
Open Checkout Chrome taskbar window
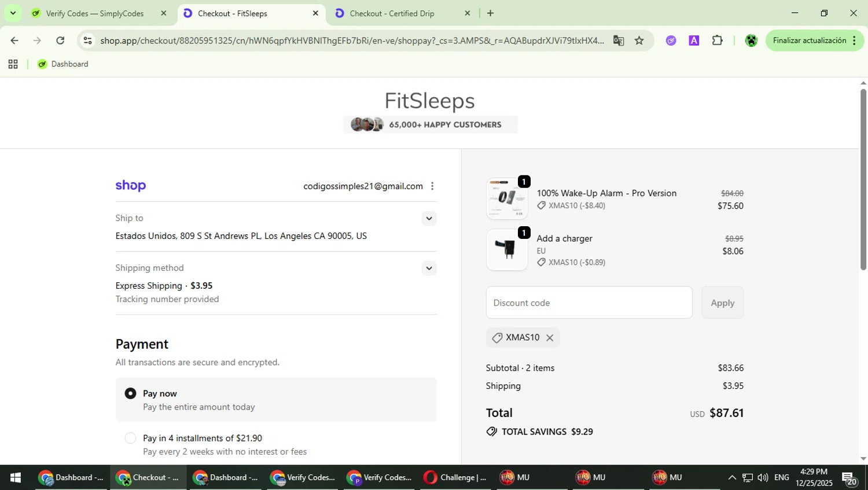click(x=148, y=477)
